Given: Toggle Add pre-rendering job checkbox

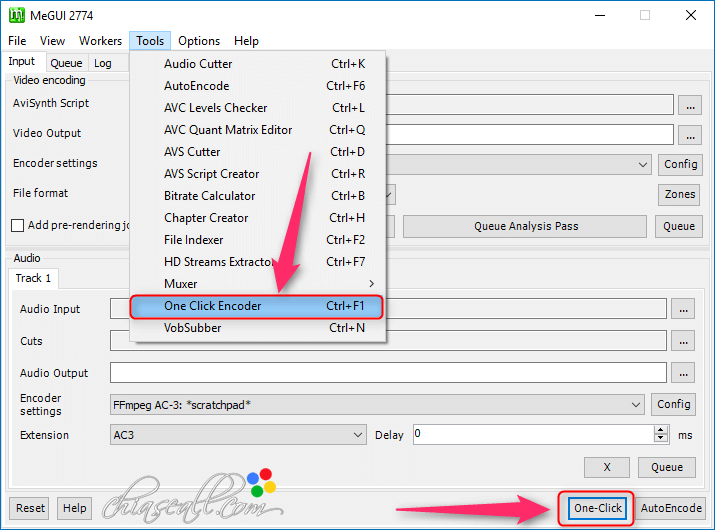Looking at the screenshot, I should [17, 225].
